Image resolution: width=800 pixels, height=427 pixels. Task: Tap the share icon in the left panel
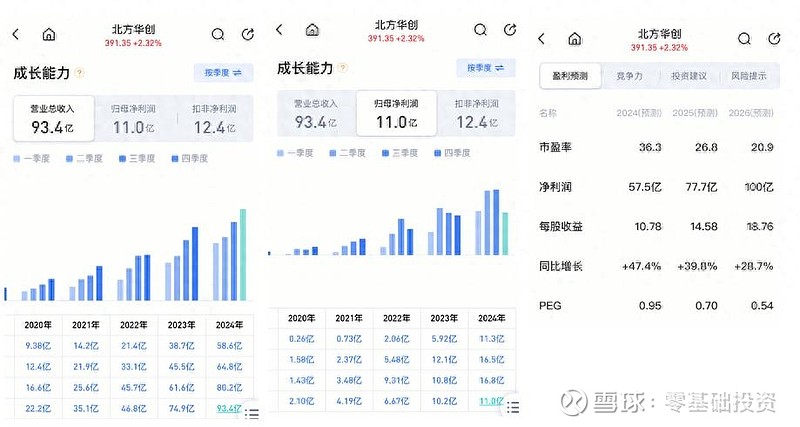[x=248, y=34]
